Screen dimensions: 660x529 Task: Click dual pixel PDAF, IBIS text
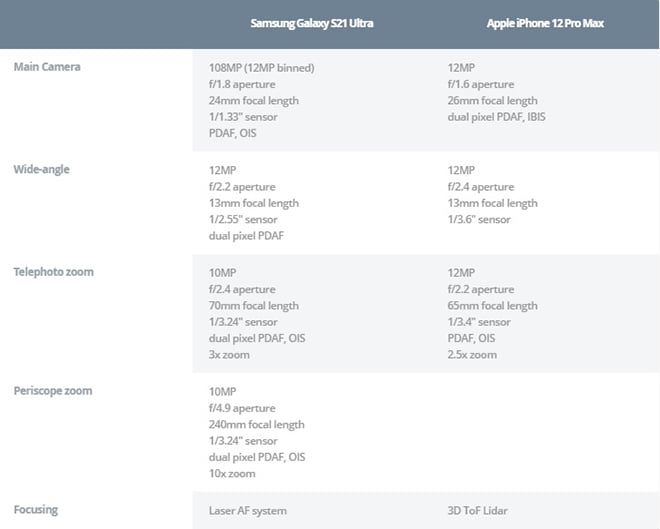(496, 117)
